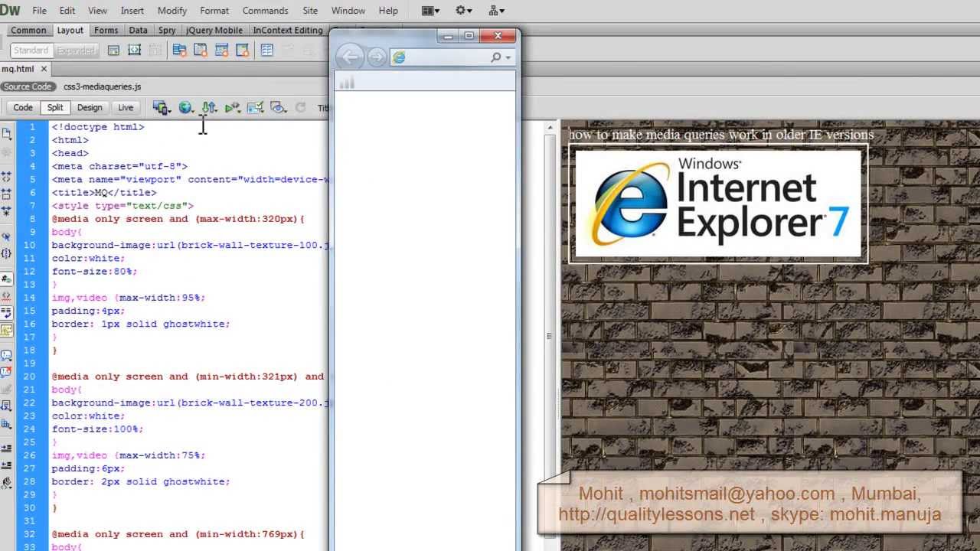This screenshot has width=980, height=551.
Task: Click Apply Comment in coding toolbar
Action: pyautogui.click(x=6, y=354)
